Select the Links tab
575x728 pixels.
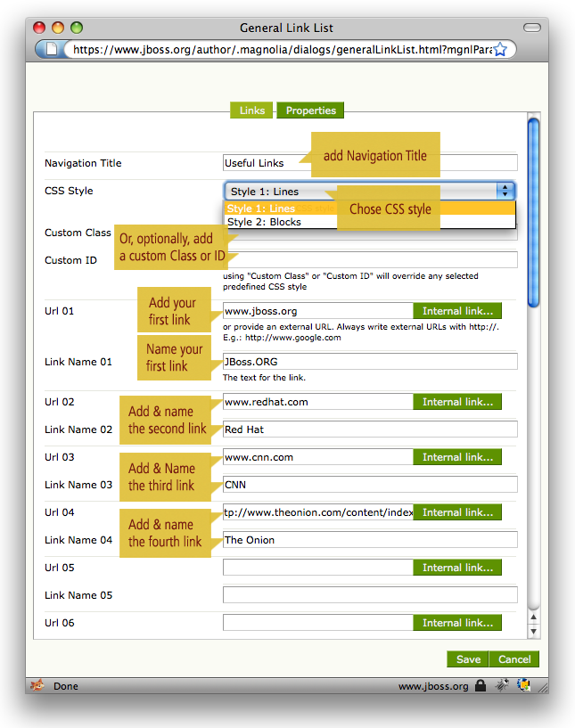[252, 110]
